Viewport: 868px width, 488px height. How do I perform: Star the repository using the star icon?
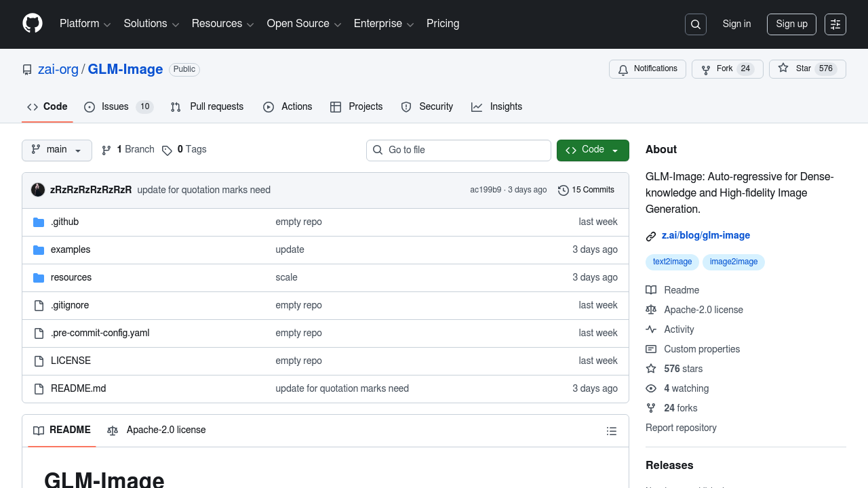(783, 68)
